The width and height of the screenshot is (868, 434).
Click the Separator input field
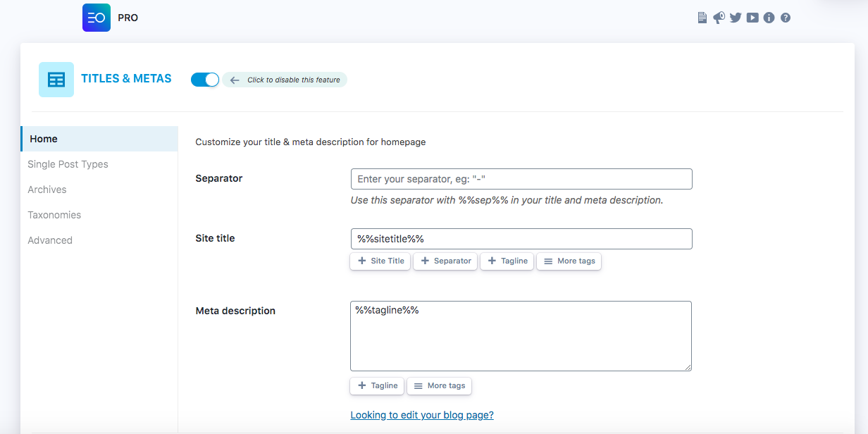pos(521,178)
